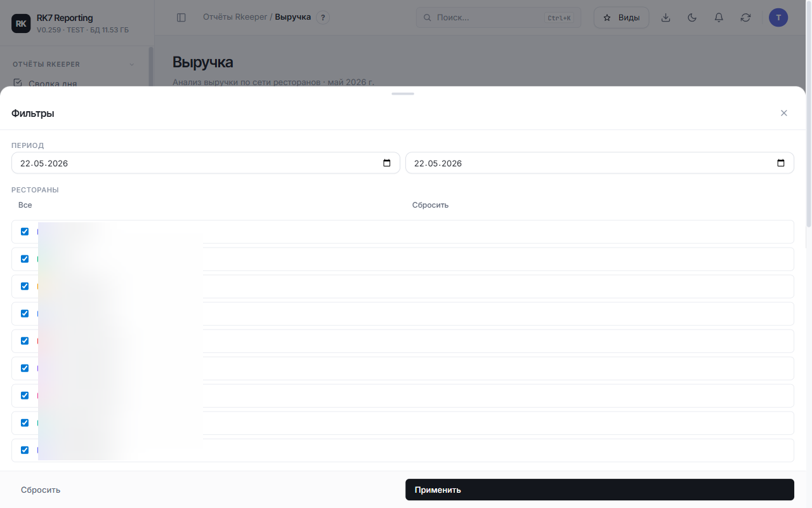The height and width of the screenshot is (508, 812).
Task: Toggle the sixth restaurant checkbox
Action: tap(25, 368)
